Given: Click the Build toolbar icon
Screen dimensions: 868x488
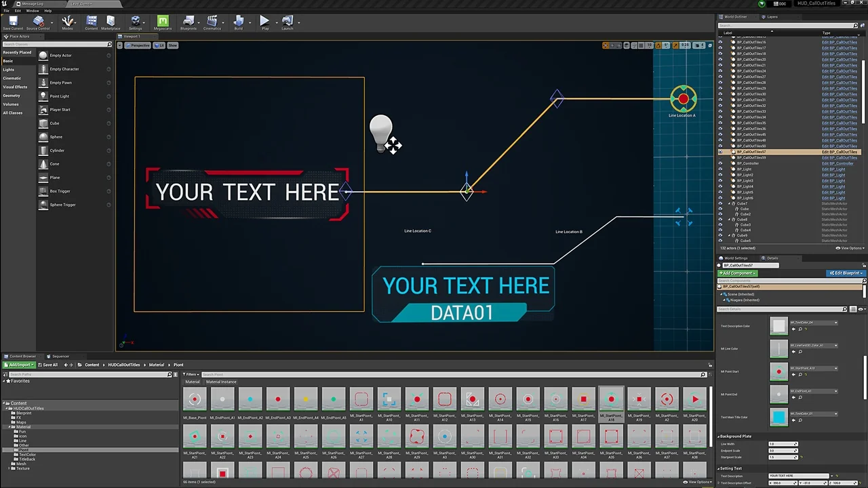Looking at the screenshot, I should pyautogui.click(x=238, y=22).
